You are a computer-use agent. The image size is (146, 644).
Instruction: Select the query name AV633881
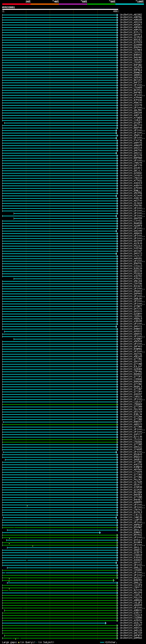(8, 7)
